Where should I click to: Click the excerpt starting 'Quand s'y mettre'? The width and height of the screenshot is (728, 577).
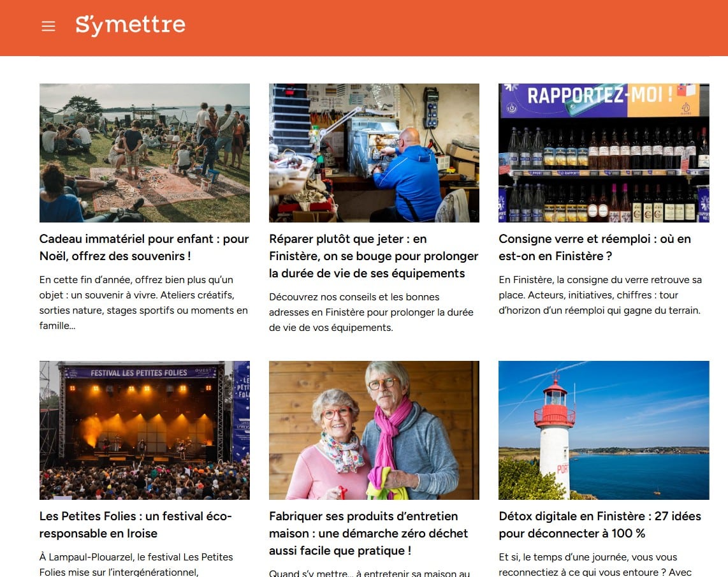pos(369,573)
